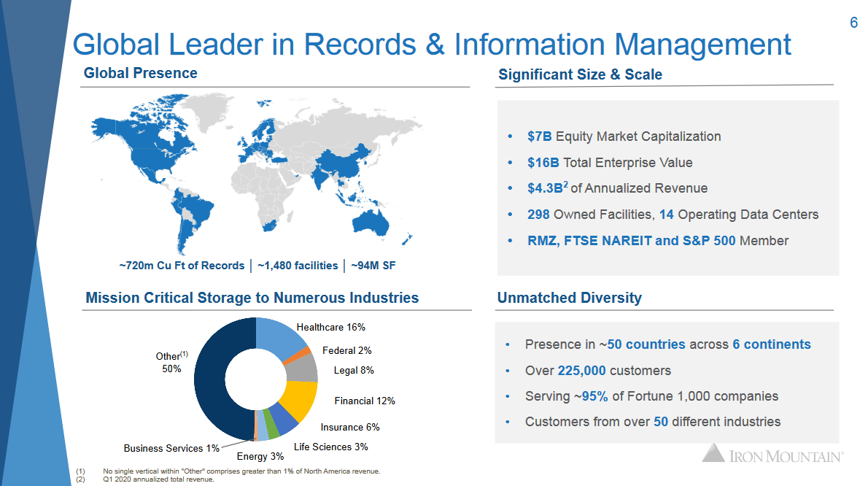Image resolution: width=868 pixels, height=486 pixels.
Task: Click the "~720m Cu Ft of Records" statistic
Action: 182,266
